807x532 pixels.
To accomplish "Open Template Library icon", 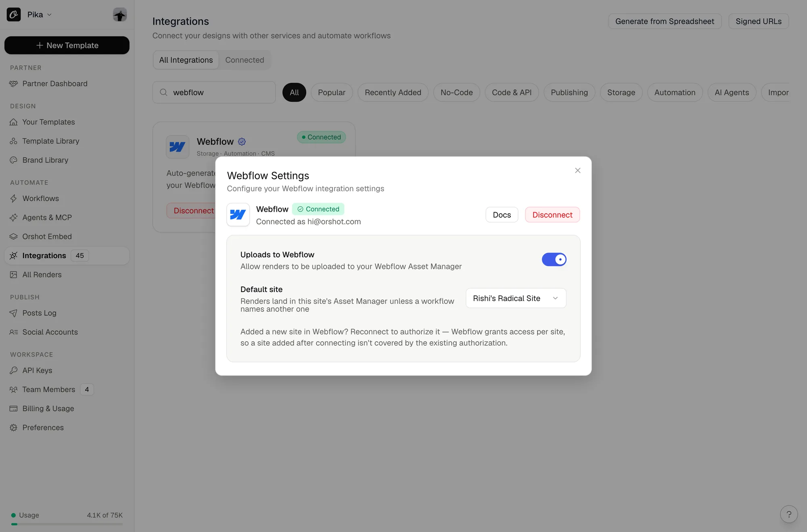I will point(14,141).
